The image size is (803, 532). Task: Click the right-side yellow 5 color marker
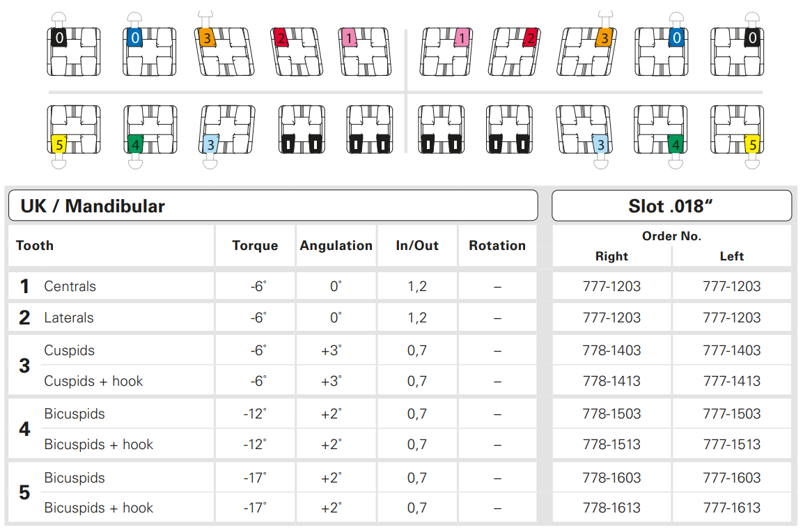tap(751, 144)
